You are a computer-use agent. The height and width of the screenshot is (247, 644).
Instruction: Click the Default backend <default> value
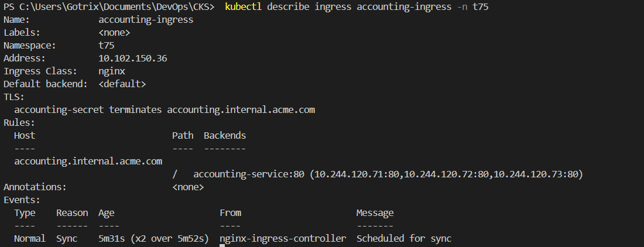coord(122,84)
